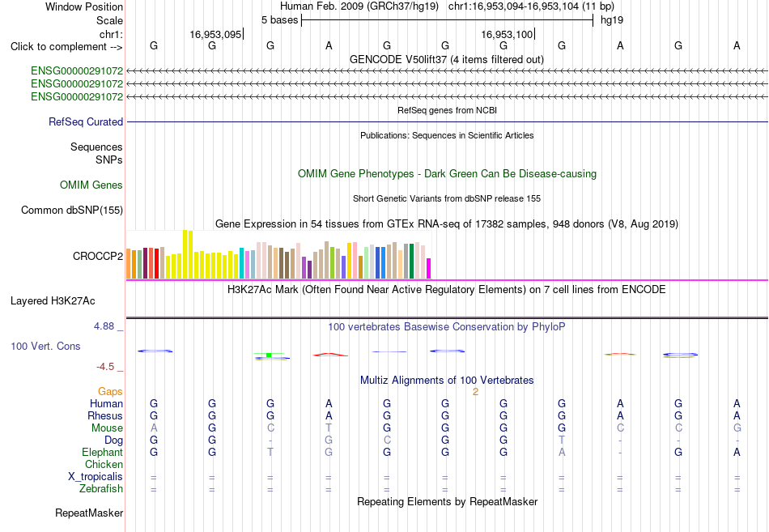Select the Human species label
Viewport: 769px width, 532px height.
106,403
